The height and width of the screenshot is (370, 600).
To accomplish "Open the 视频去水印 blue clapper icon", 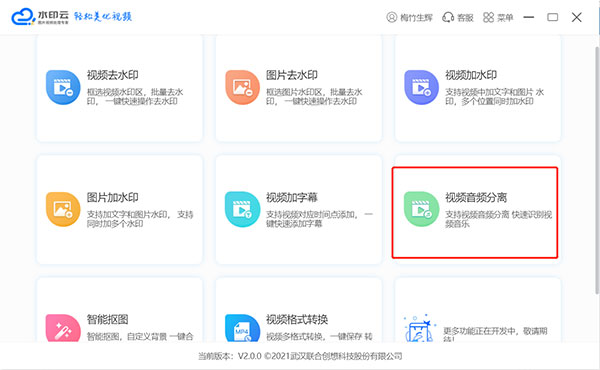I will click(63, 87).
